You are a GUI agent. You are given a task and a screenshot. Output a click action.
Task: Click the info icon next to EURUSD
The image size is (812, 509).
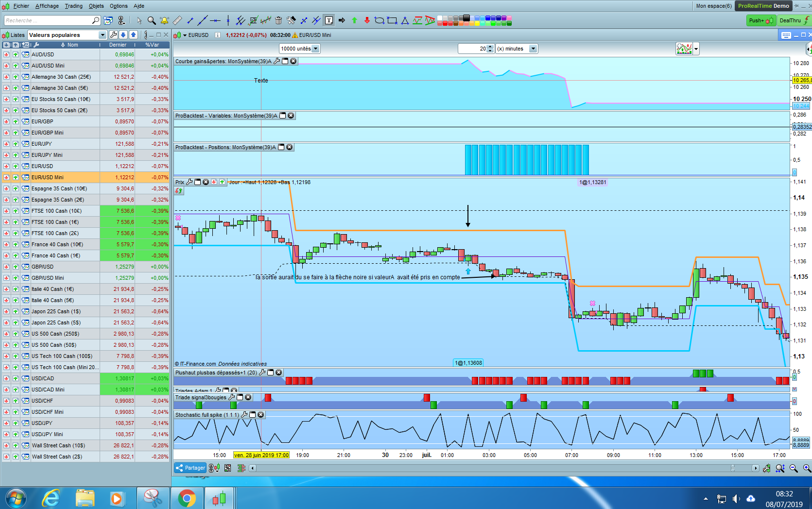tap(218, 35)
